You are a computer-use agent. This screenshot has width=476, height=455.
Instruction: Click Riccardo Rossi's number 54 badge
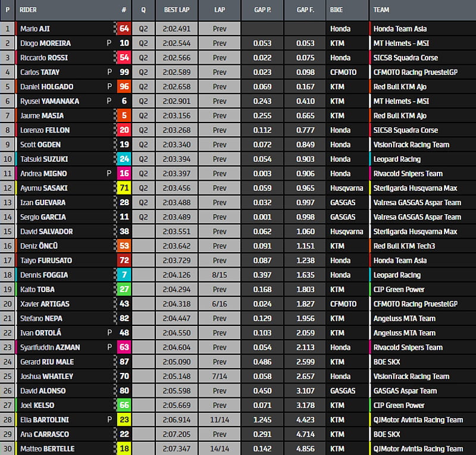[124, 58]
